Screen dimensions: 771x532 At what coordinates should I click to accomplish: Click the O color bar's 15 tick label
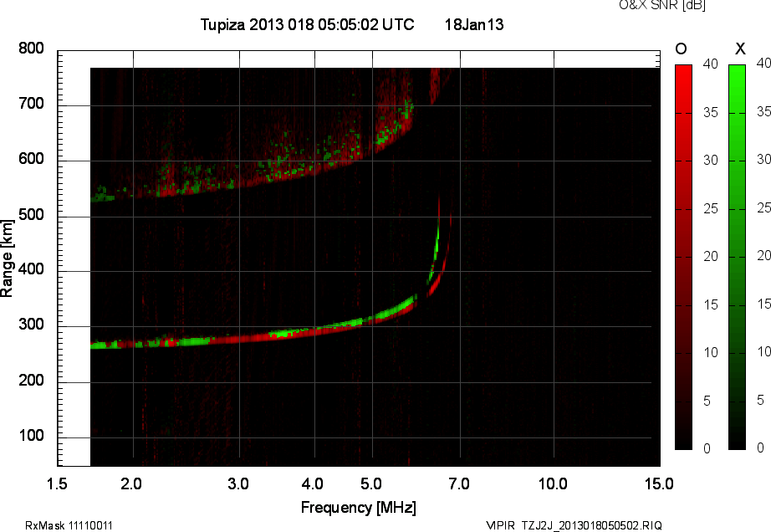(711, 304)
